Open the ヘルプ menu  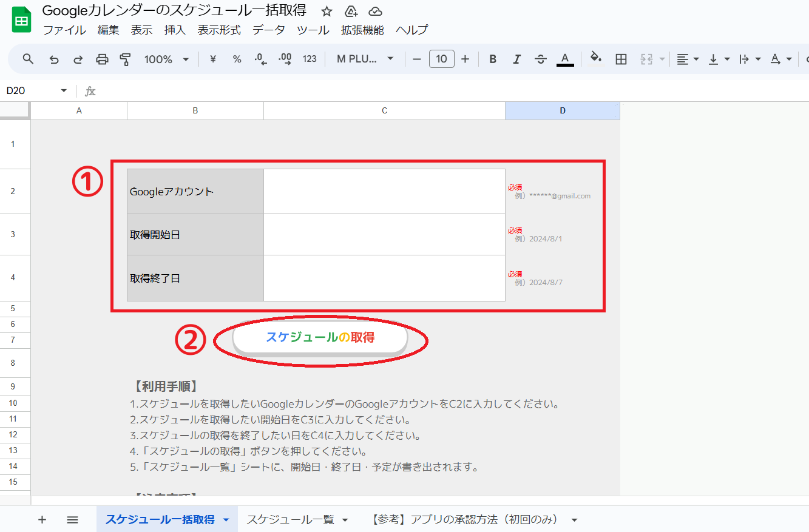point(412,30)
